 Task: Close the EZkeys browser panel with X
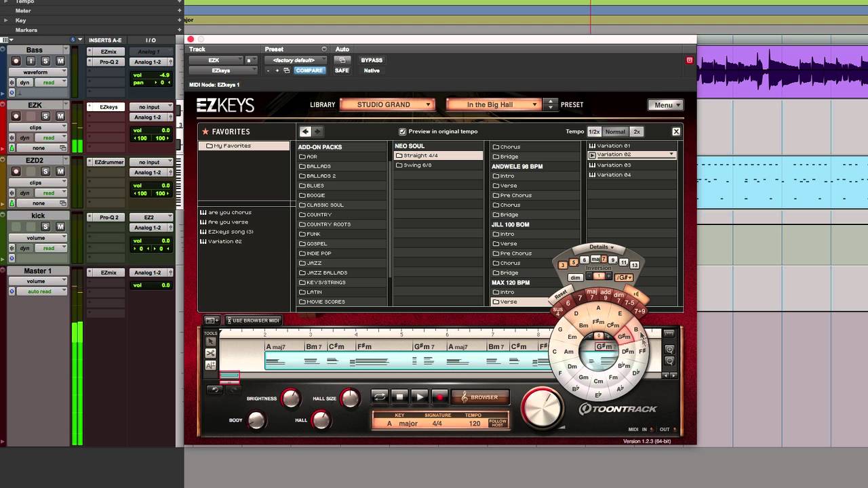coord(676,131)
